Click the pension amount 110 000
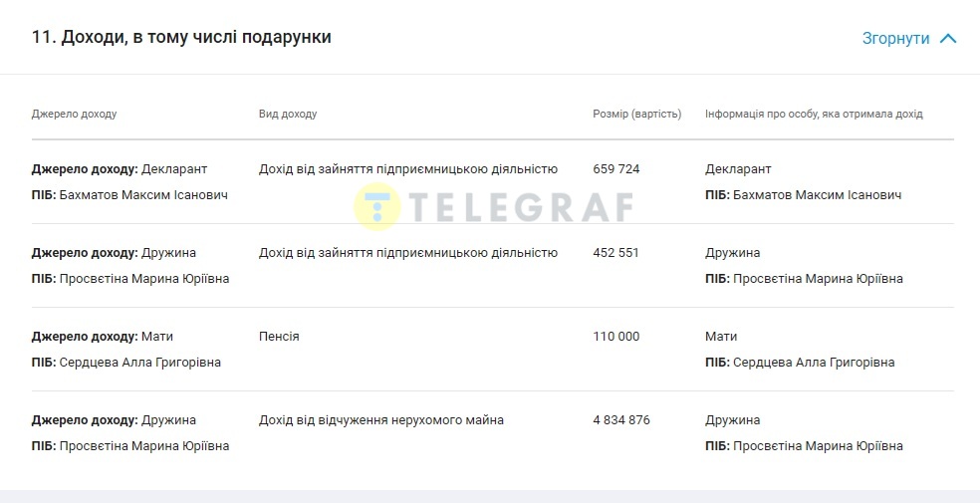This screenshot has height=503, width=980. pyautogui.click(x=616, y=337)
